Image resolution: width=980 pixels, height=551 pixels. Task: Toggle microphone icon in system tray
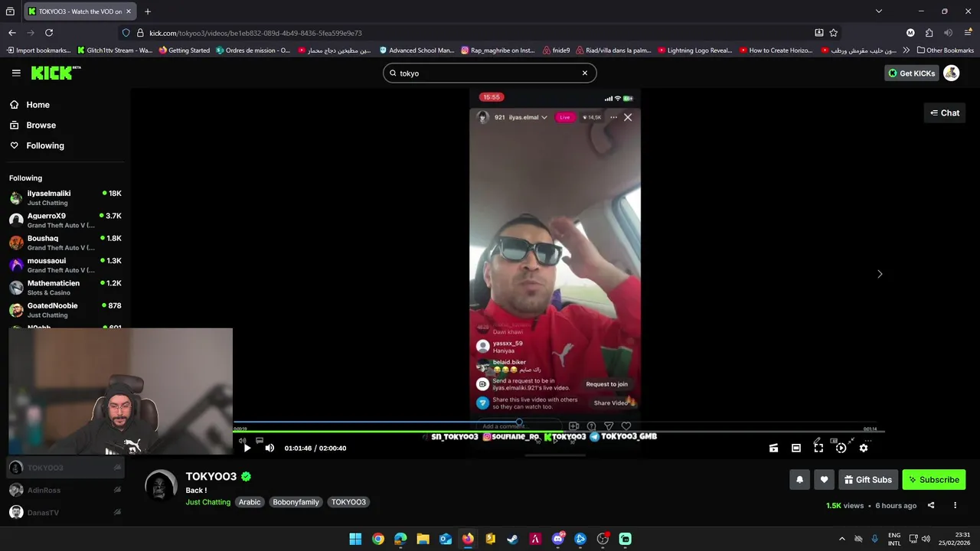(874, 539)
